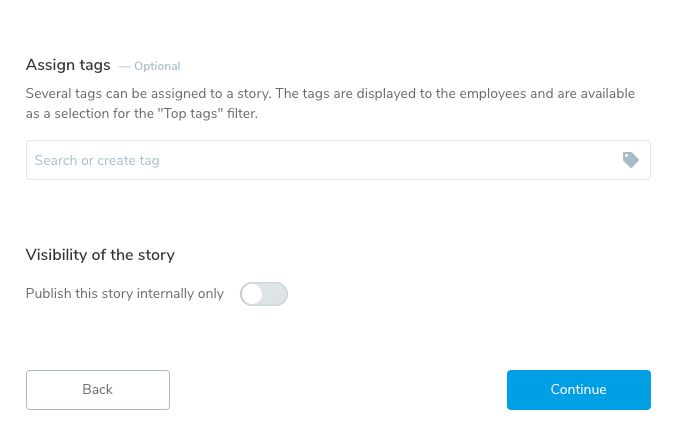Enable publishing the story internally only
This screenshot has width=673, height=431.
point(264,294)
